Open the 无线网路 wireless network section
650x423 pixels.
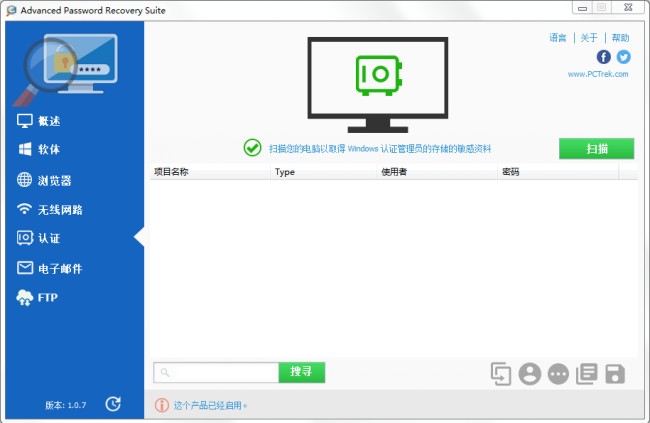pyautogui.click(x=60, y=210)
